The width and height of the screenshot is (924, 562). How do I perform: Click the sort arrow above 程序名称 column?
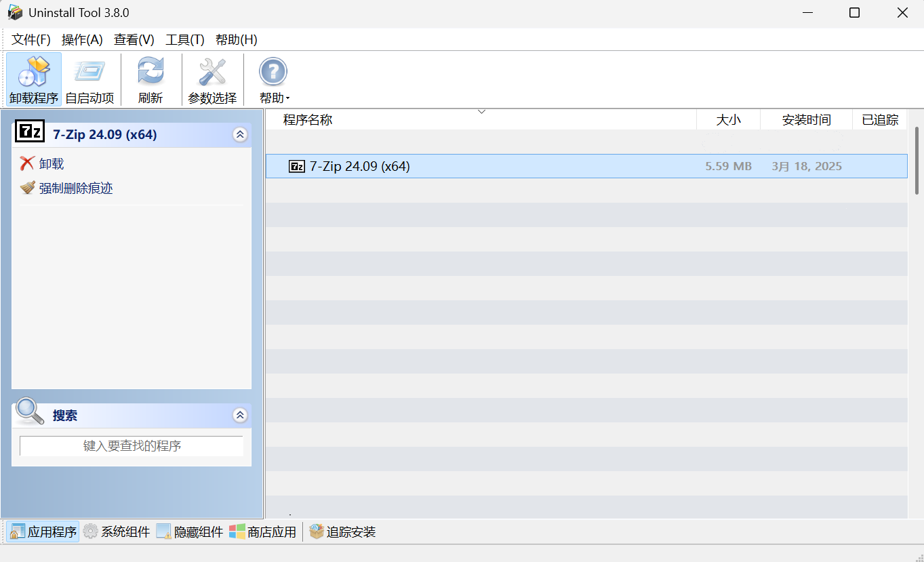pyautogui.click(x=481, y=112)
